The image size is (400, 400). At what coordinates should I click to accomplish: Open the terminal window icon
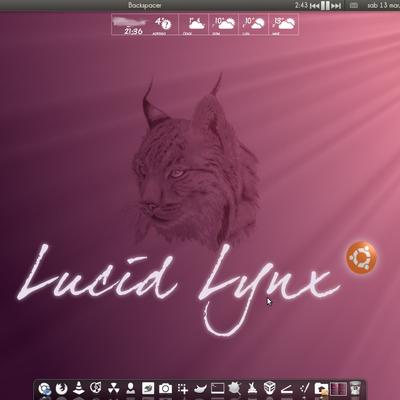(217, 388)
